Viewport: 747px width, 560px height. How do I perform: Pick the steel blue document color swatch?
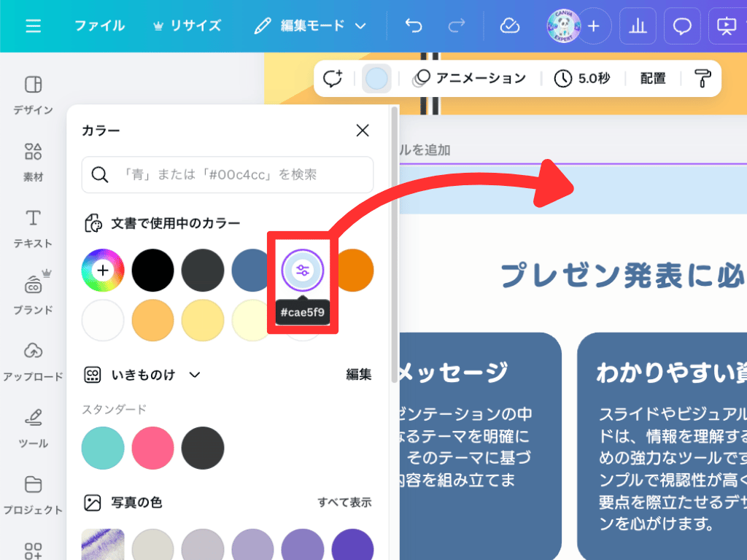[252, 270]
